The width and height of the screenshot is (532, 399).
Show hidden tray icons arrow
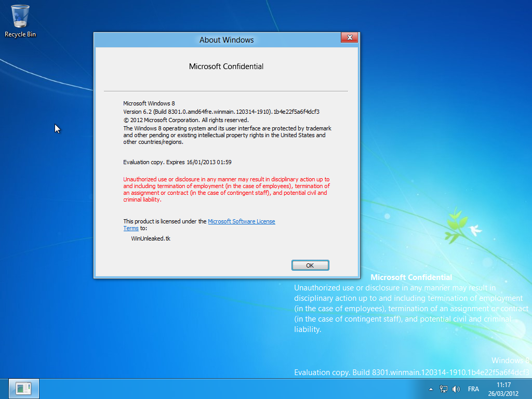(431, 389)
